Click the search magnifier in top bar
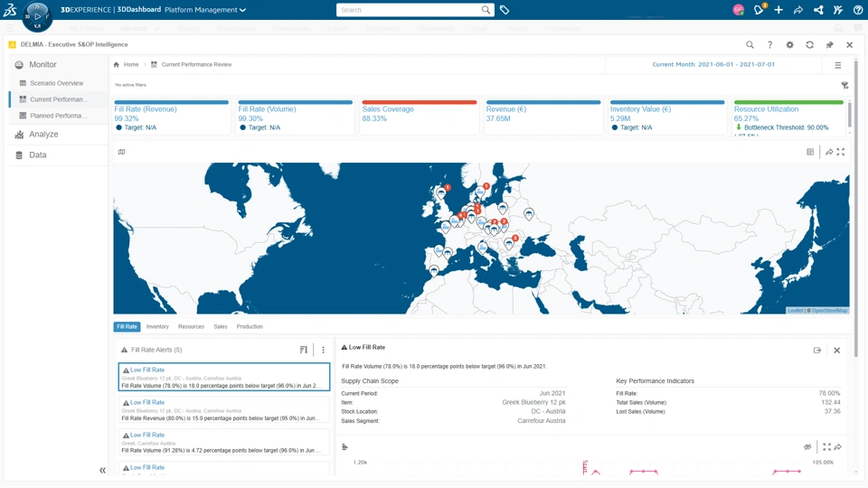868x488 pixels. click(x=486, y=10)
